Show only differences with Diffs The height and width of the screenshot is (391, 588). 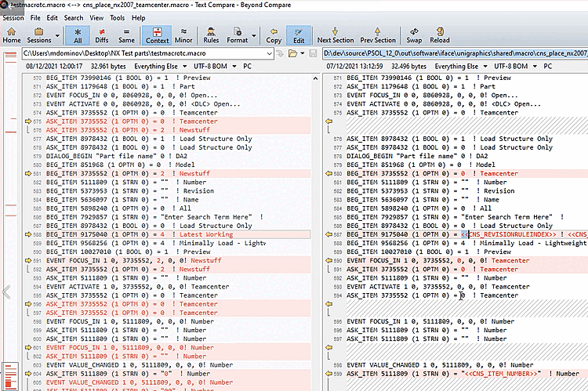(101, 34)
